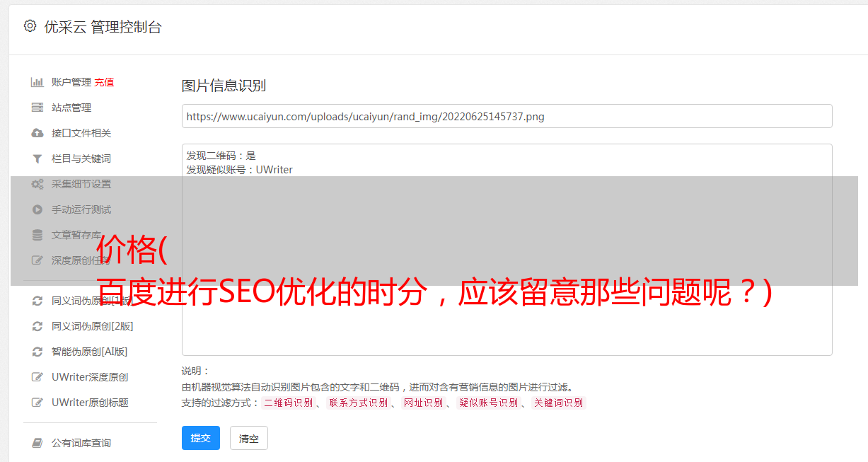Click the refresh icon for 智能伪原创[AI版]
Screen dimensions: 868x462
click(x=37, y=352)
